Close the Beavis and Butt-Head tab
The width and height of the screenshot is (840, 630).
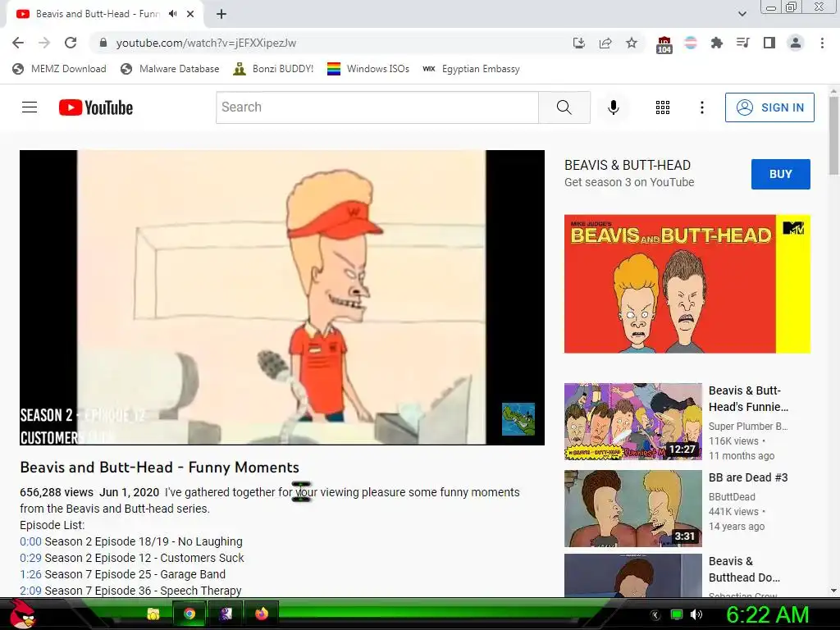pos(190,14)
